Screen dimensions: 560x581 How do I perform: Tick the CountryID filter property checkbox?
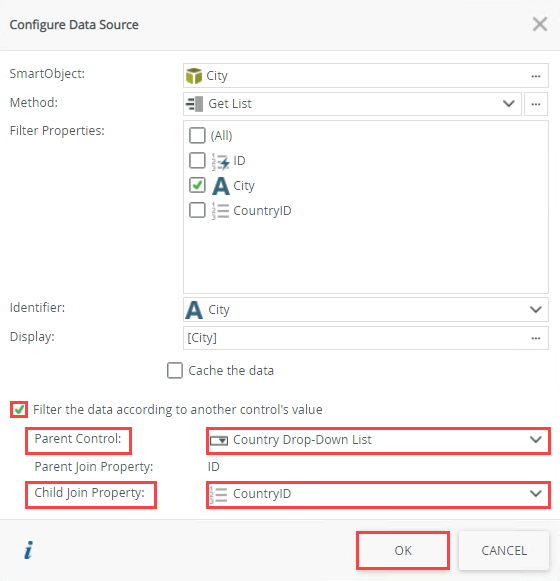197,210
